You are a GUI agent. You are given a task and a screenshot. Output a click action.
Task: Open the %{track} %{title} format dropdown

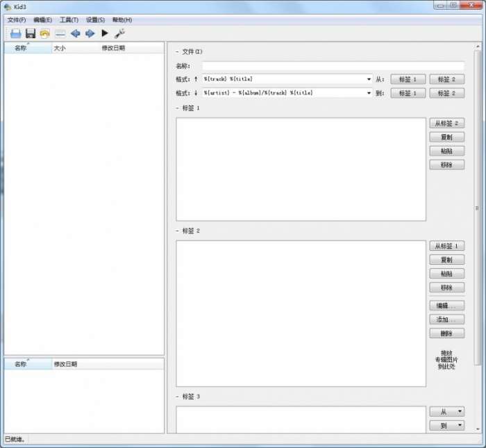tap(369, 79)
